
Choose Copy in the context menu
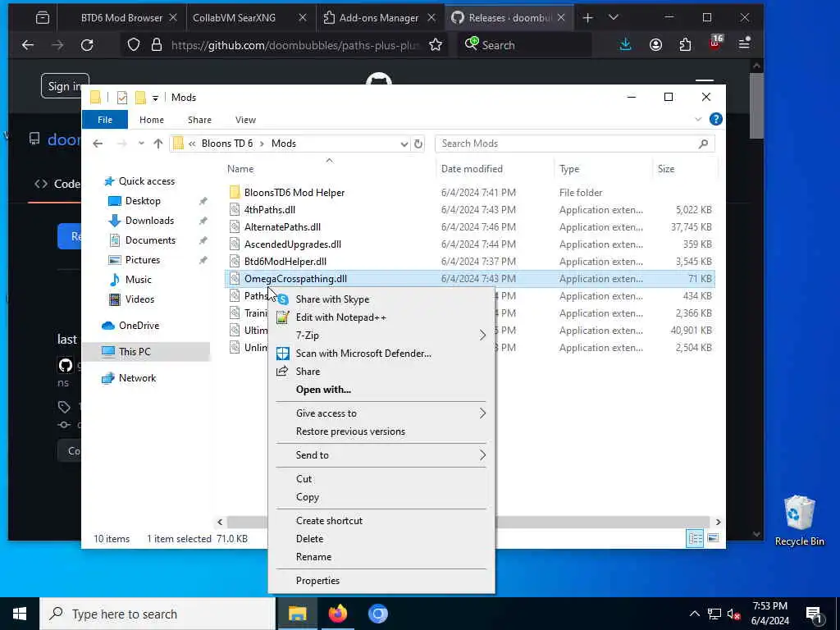pos(381,497)
